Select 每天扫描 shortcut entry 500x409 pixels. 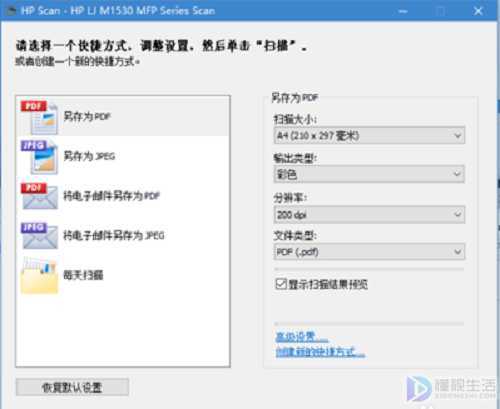(x=123, y=275)
